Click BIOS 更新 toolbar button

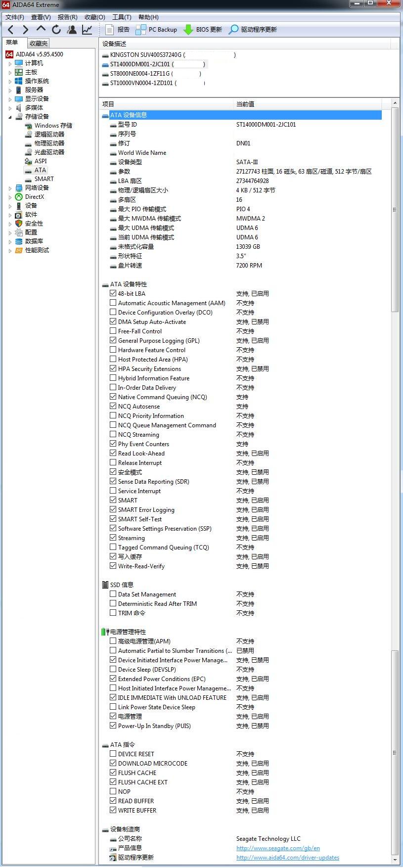point(203,30)
